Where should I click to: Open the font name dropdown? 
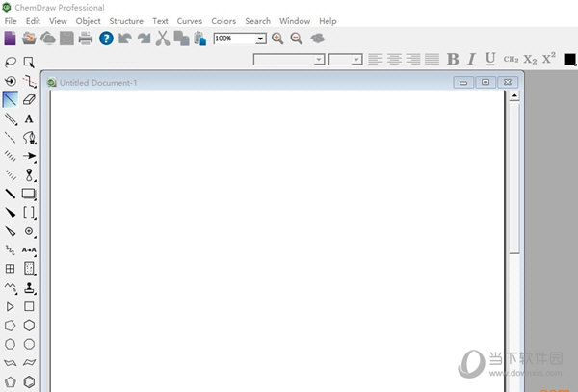[319, 60]
